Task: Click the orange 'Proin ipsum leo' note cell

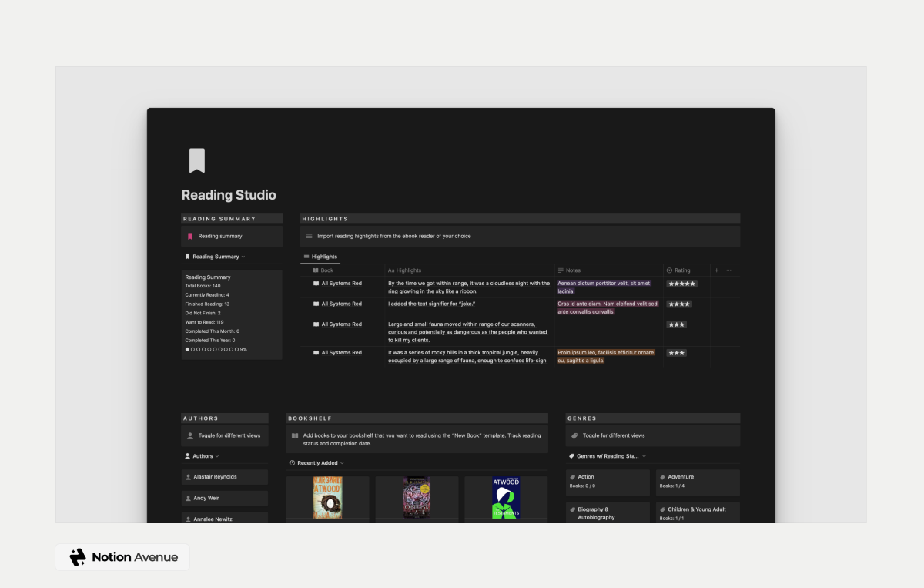Action: pos(606,356)
